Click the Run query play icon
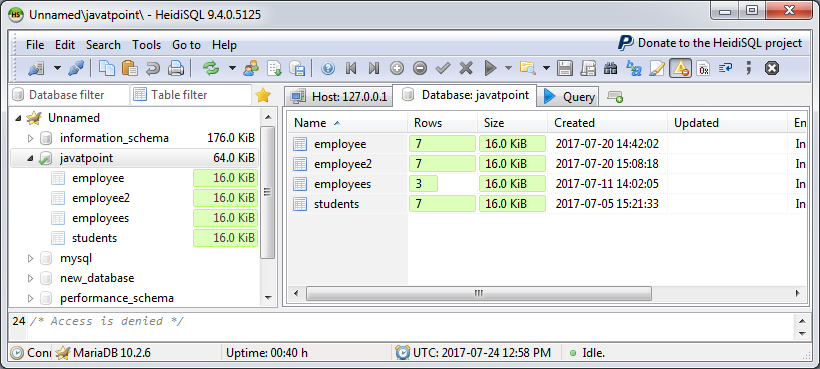This screenshot has height=369, width=820. (x=490, y=68)
